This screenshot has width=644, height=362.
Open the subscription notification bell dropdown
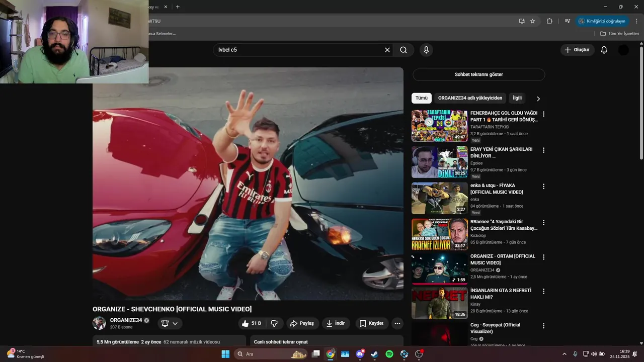click(x=170, y=323)
